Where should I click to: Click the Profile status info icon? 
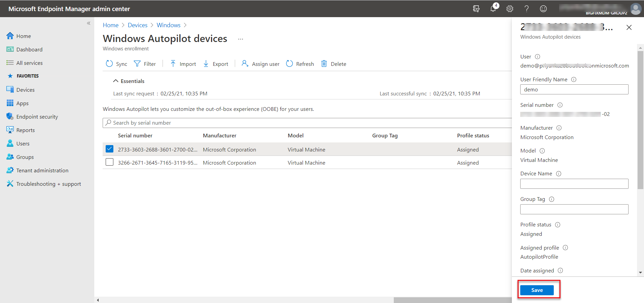coord(557,224)
